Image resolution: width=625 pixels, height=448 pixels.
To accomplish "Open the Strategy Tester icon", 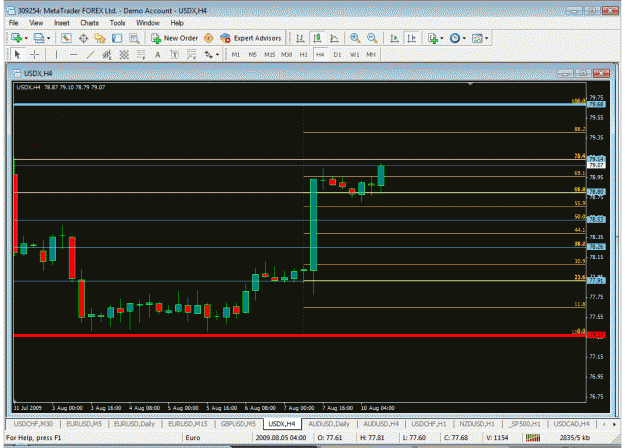I will (134, 38).
